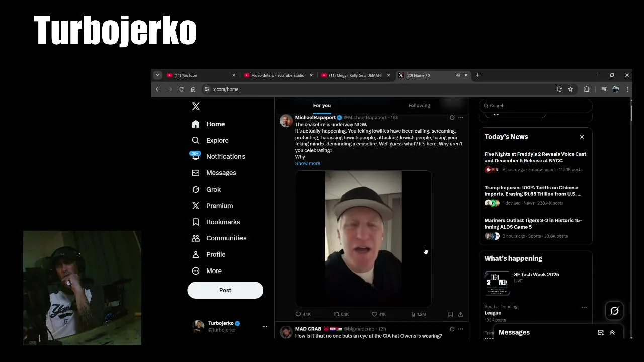Close the Today's News panel
The image size is (644, 362).
pyautogui.click(x=582, y=137)
